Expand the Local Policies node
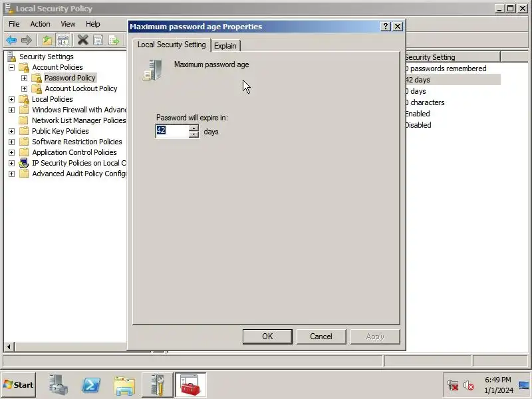Image resolution: width=532 pixels, height=399 pixels. click(x=11, y=99)
